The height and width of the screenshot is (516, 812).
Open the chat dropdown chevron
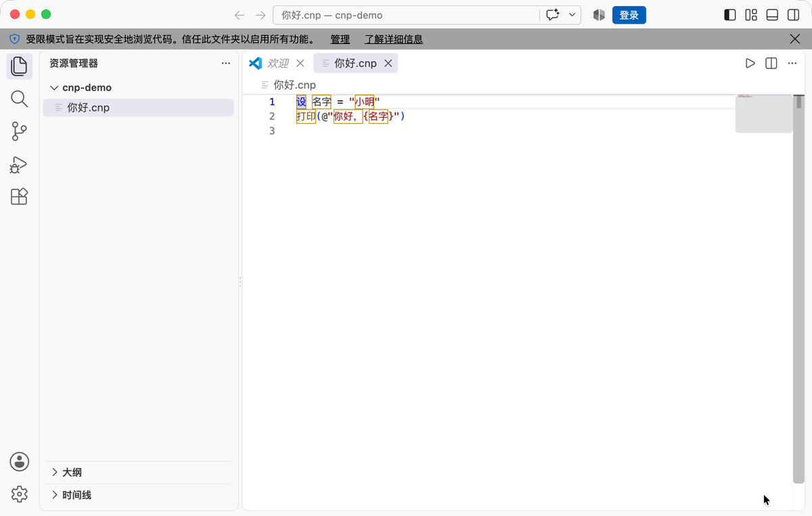click(x=572, y=15)
